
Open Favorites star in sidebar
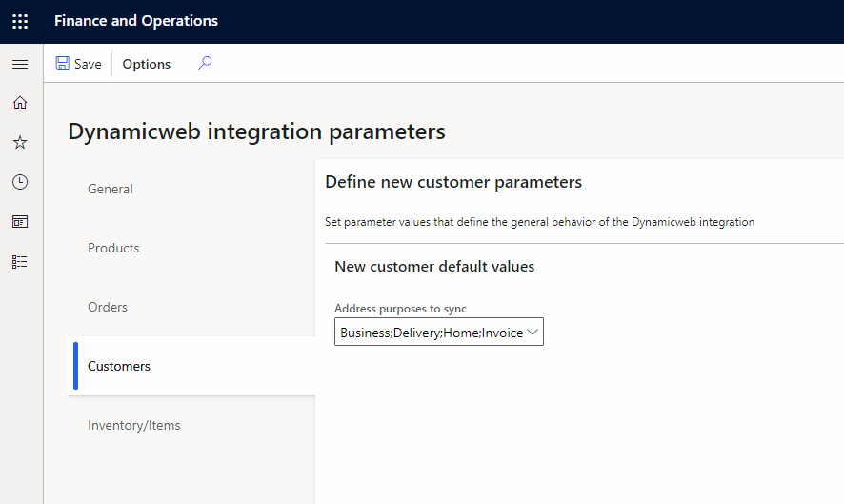[20, 142]
